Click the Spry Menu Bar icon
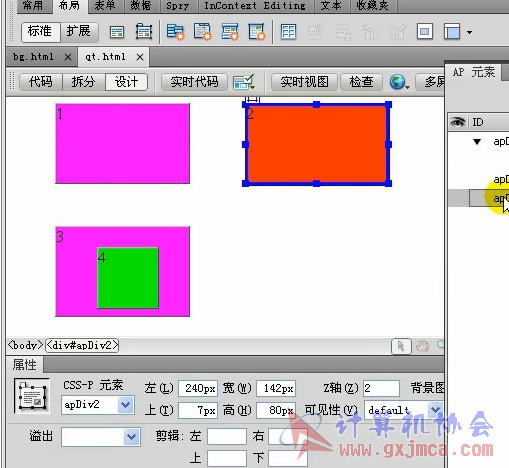The height and width of the screenshot is (468, 509). (175, 32)
